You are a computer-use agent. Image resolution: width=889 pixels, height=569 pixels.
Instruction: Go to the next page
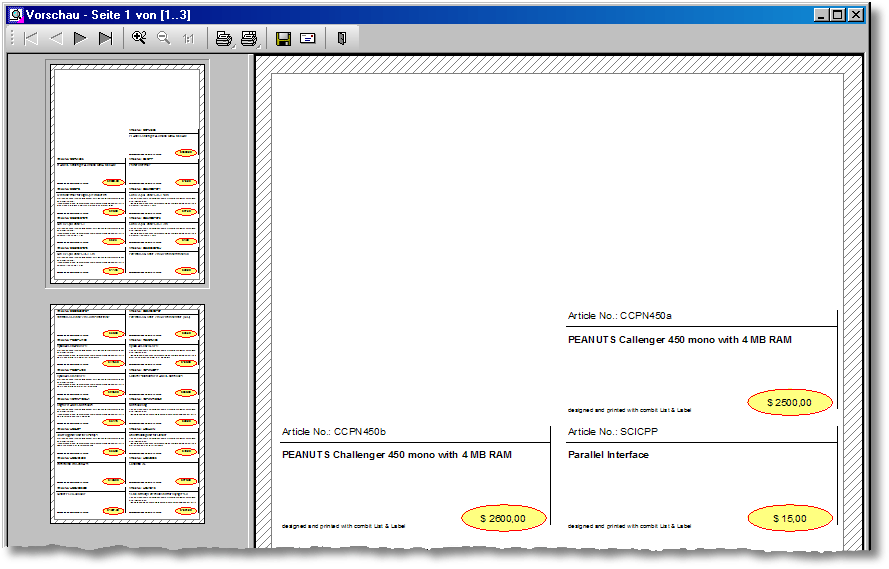click(81, 39)
